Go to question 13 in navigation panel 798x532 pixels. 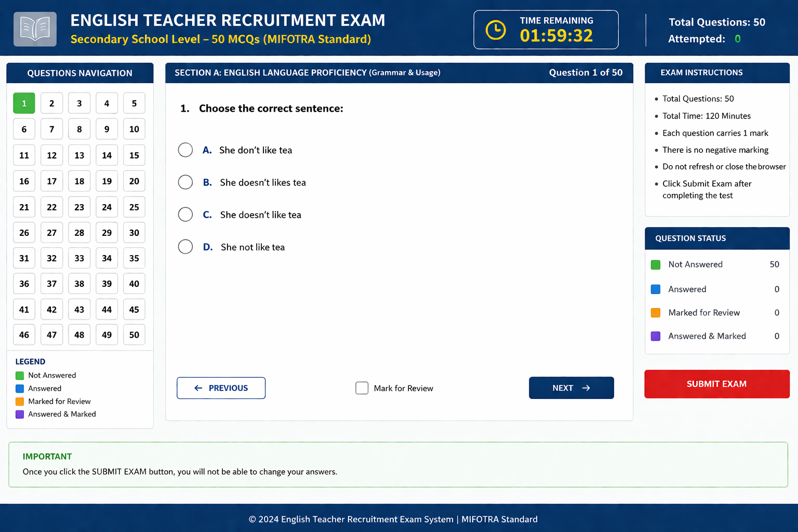(79, 155)
